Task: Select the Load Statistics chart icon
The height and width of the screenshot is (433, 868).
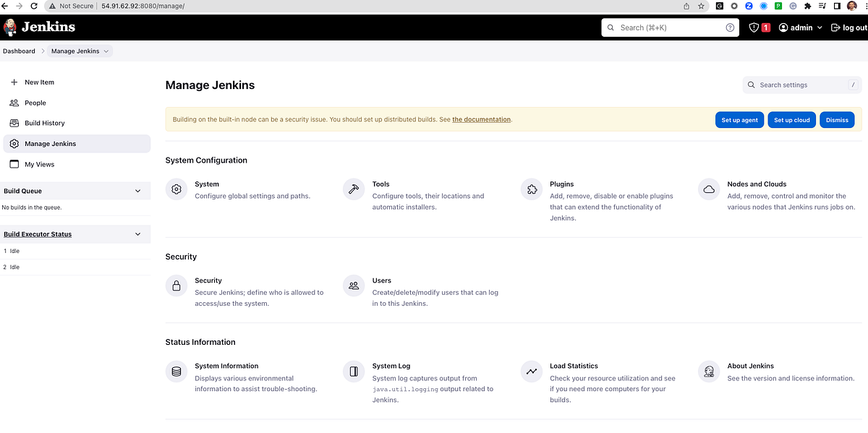Action: 531,371
